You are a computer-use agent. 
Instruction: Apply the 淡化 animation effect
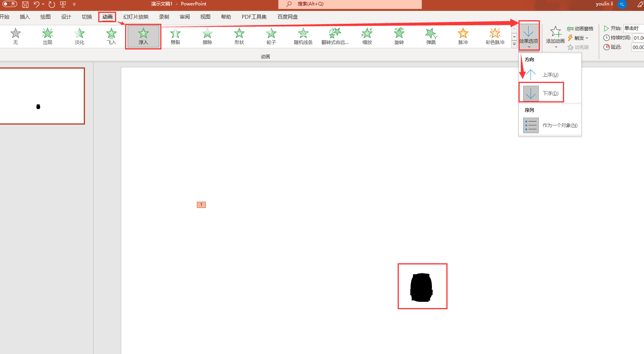coord(80,36)
